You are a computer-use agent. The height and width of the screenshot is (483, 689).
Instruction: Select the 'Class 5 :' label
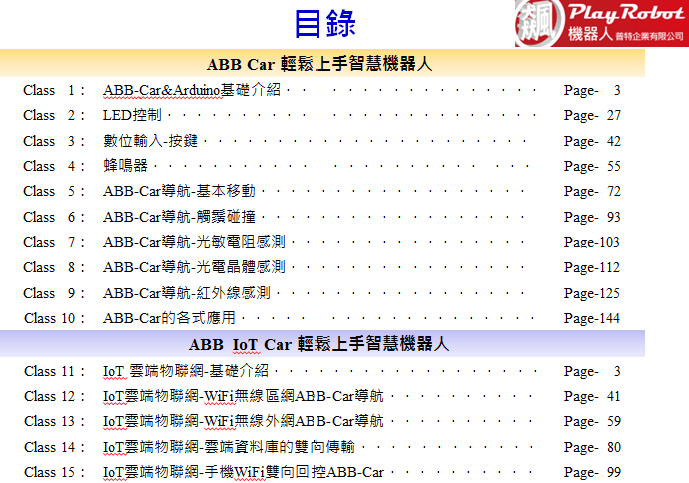click(x=54, y=191)
